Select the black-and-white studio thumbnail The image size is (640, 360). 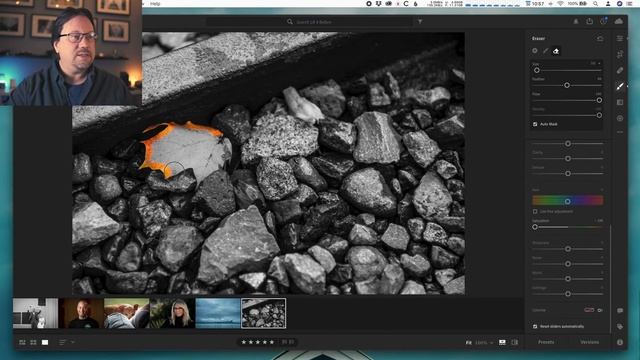[x=36, y=313]
